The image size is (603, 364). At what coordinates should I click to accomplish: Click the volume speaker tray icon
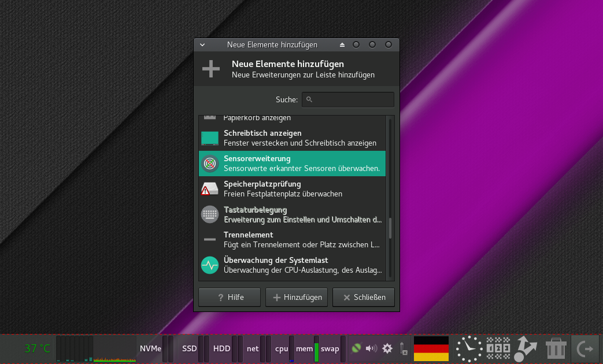[x=371, y=348]
